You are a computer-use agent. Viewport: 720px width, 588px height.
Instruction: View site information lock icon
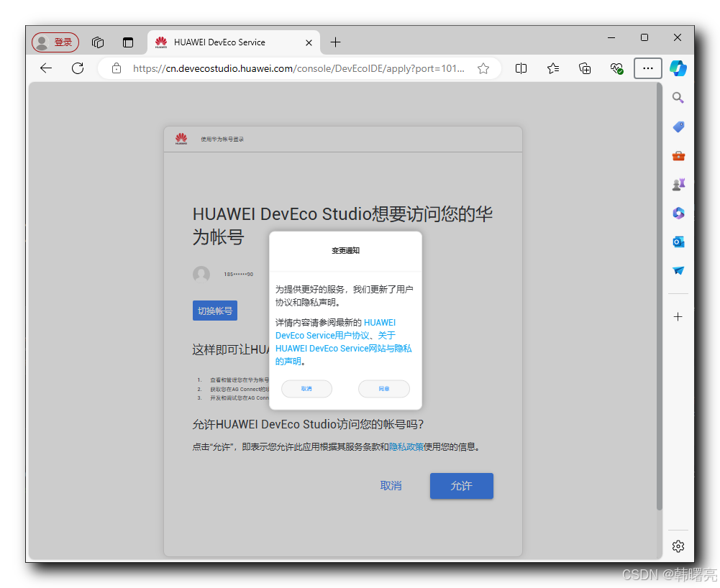point(117,69)
